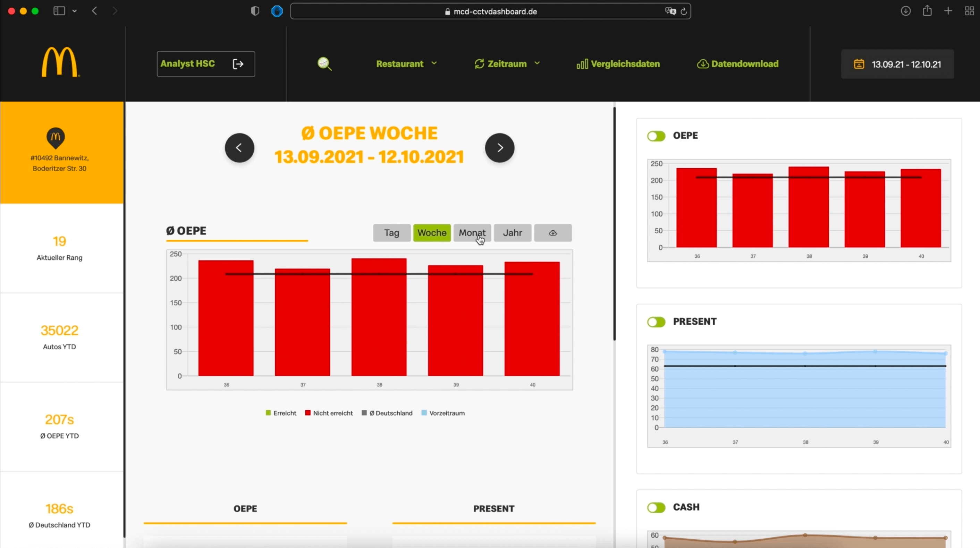Download chart via cloud button

click(x=553, y=233)
